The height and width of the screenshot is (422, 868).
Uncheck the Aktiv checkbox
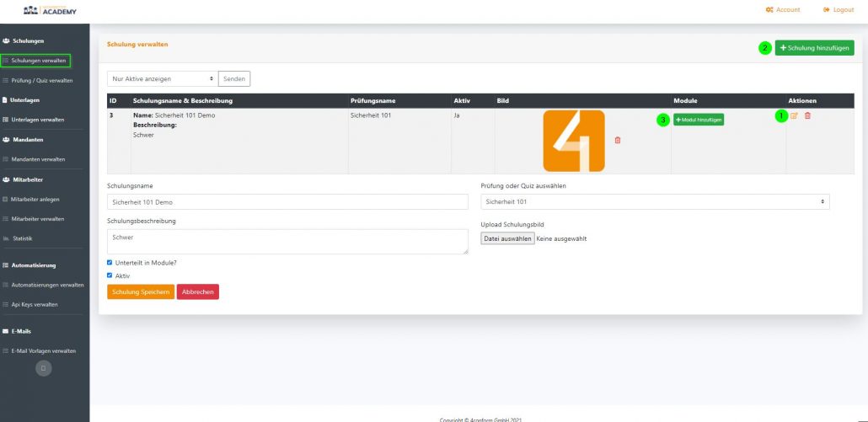click(x=110, y=275)
